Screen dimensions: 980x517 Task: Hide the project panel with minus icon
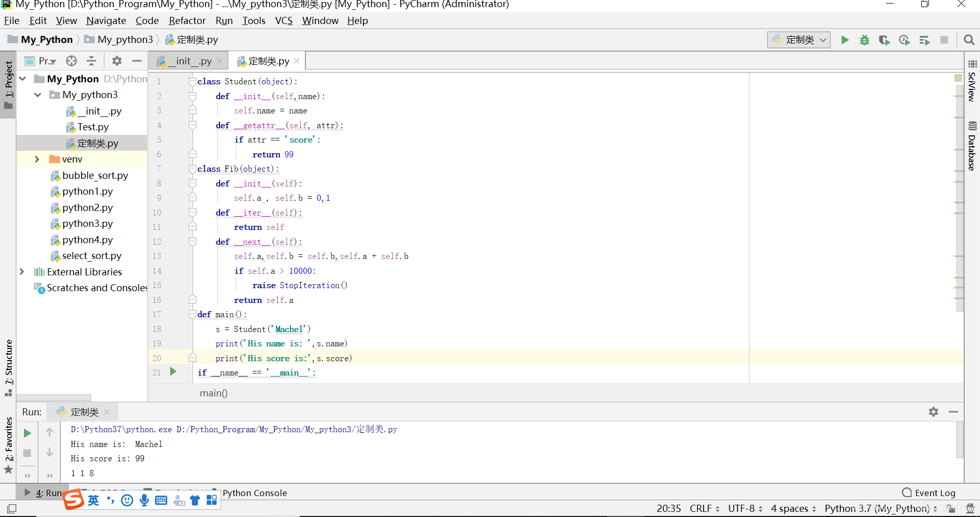pyautogui.click(x=136, y=61)
